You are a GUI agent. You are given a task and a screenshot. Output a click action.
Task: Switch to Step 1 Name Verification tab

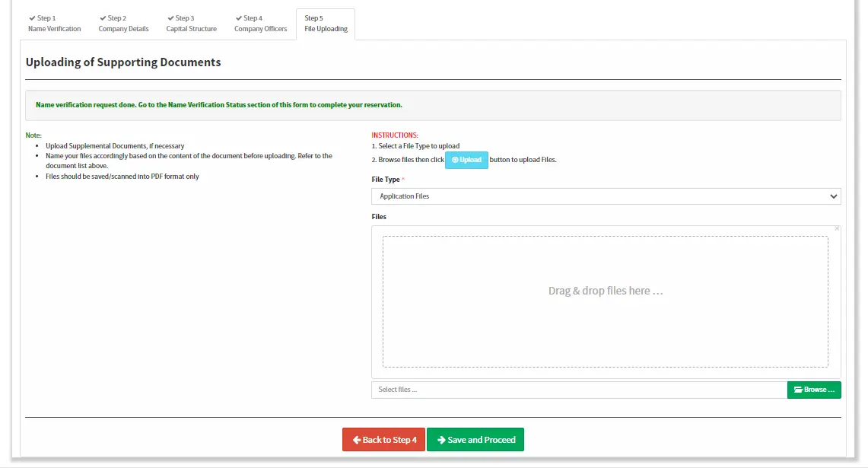click(x=54, y=24)
